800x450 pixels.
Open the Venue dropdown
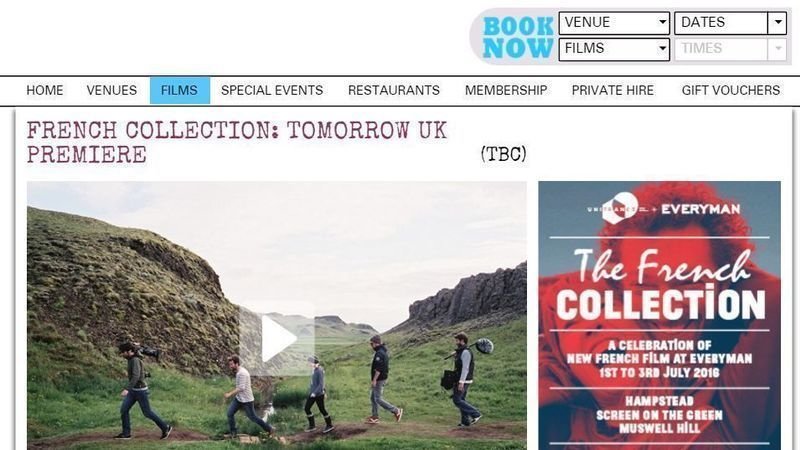(x=614, y=22)
